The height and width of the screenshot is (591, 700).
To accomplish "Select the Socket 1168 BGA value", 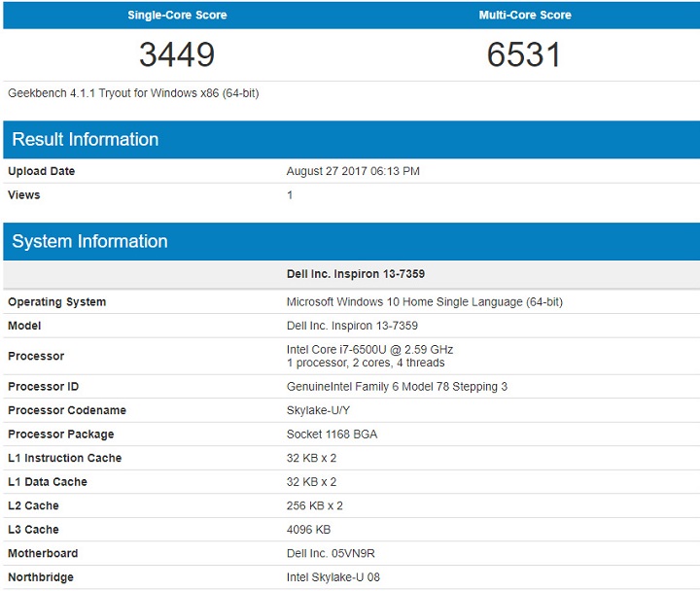I will click(x=332, y=435).
